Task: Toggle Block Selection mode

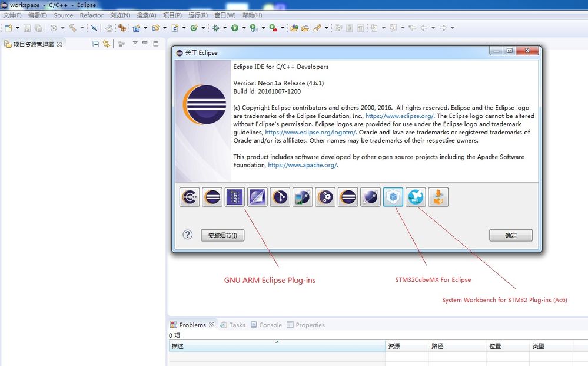Action: 349,28
